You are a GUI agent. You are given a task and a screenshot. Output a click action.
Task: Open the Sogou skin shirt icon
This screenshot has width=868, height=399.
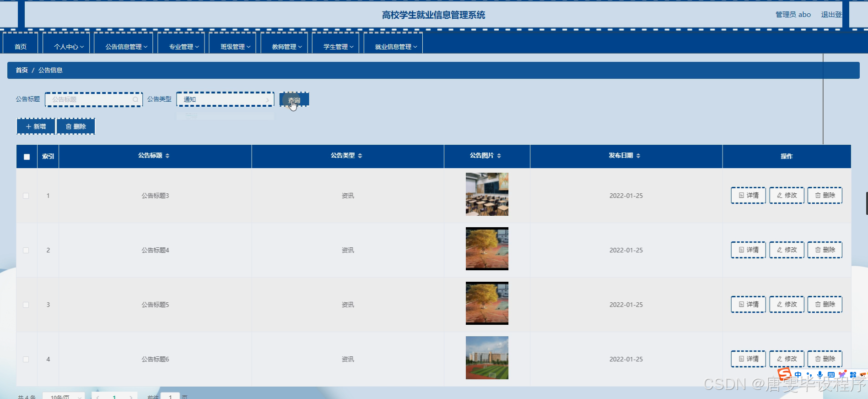click(842, 375)
